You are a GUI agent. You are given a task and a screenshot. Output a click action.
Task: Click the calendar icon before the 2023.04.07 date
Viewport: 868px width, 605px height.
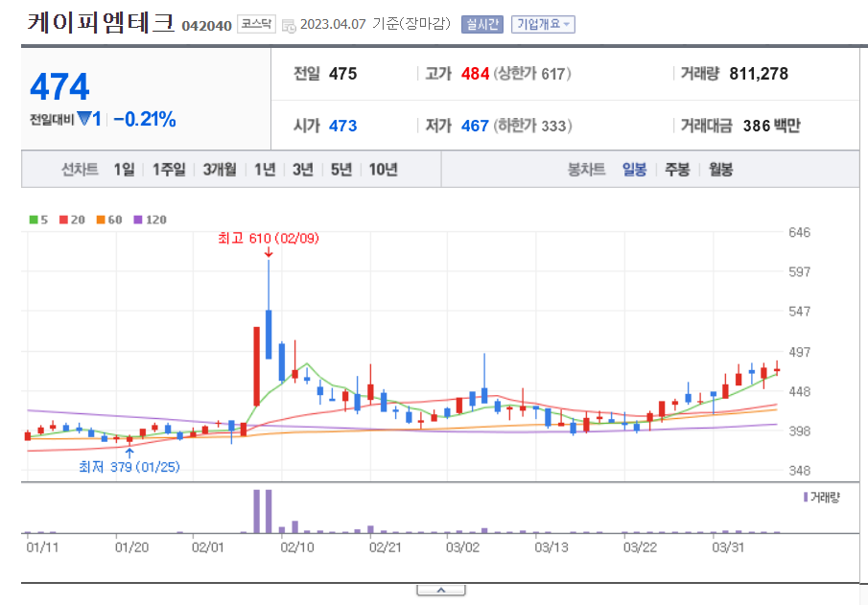[289, 26]
